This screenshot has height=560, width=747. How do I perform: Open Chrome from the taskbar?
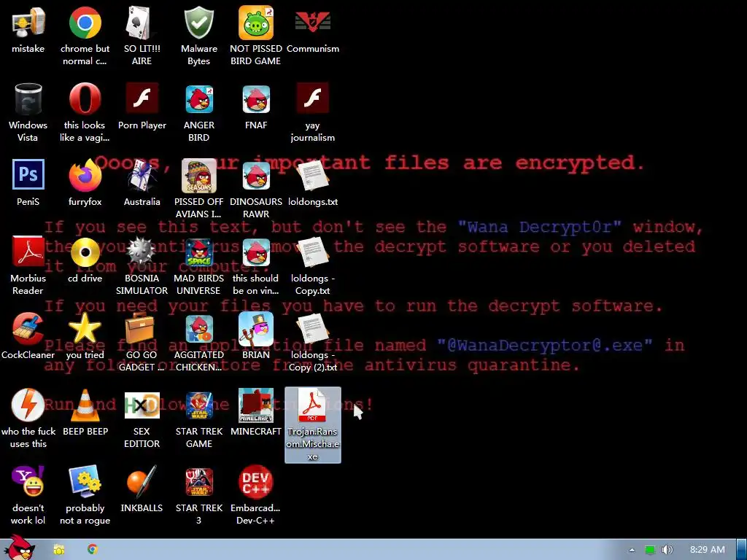click(93, 550)
